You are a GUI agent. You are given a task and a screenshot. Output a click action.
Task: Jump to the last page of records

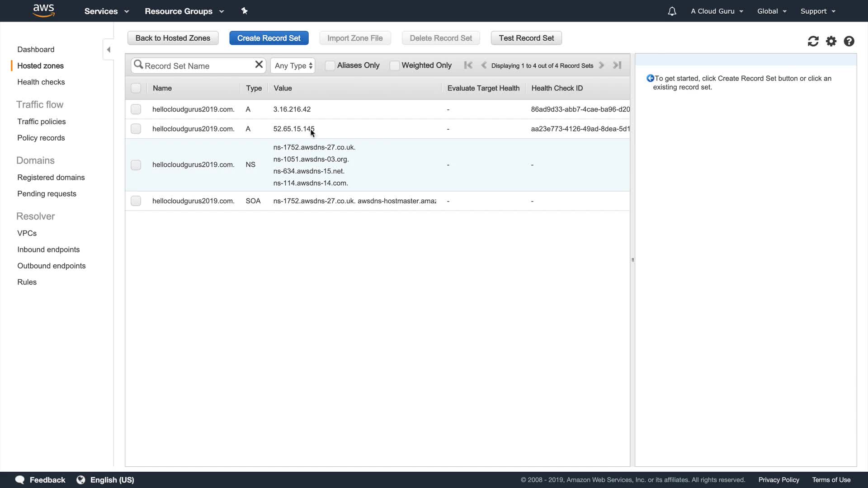pyautogui.click(x=617, y=66)
